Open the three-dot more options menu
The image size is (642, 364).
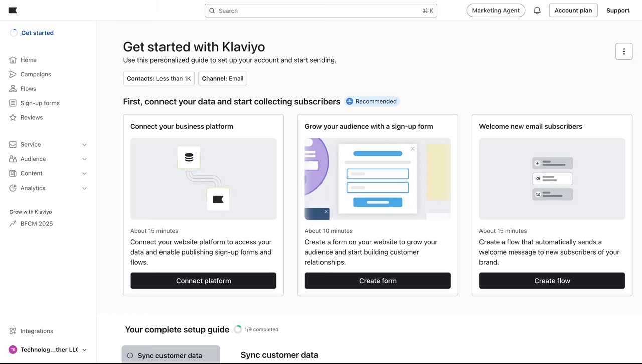pyautogui.click(x=624, y=51)
